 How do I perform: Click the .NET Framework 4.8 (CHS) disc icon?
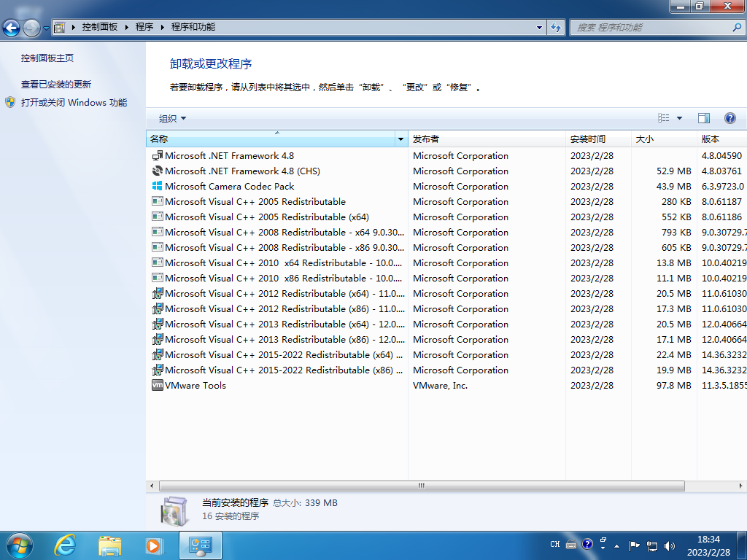158,171
